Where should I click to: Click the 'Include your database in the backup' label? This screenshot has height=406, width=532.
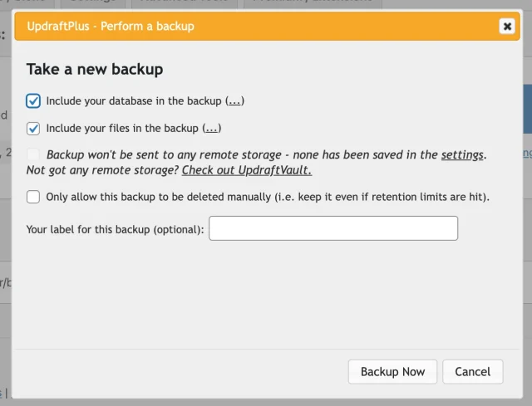point(135,101)
